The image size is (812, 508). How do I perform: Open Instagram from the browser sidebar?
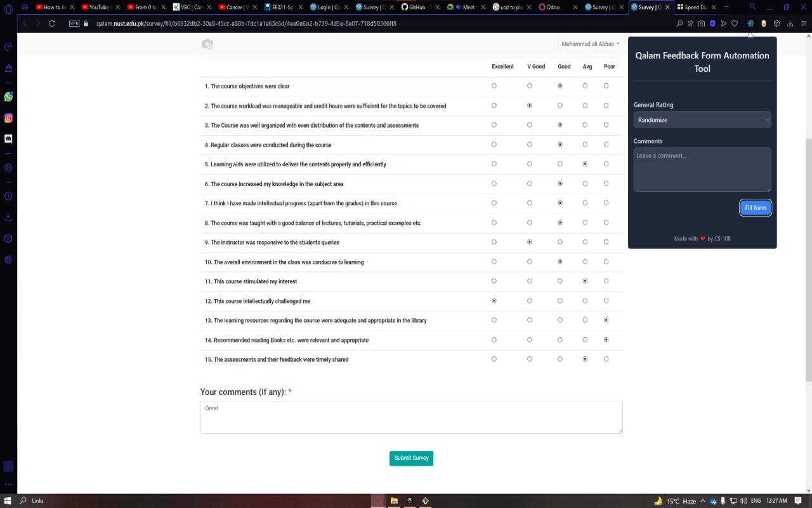(x=8, y=118)
